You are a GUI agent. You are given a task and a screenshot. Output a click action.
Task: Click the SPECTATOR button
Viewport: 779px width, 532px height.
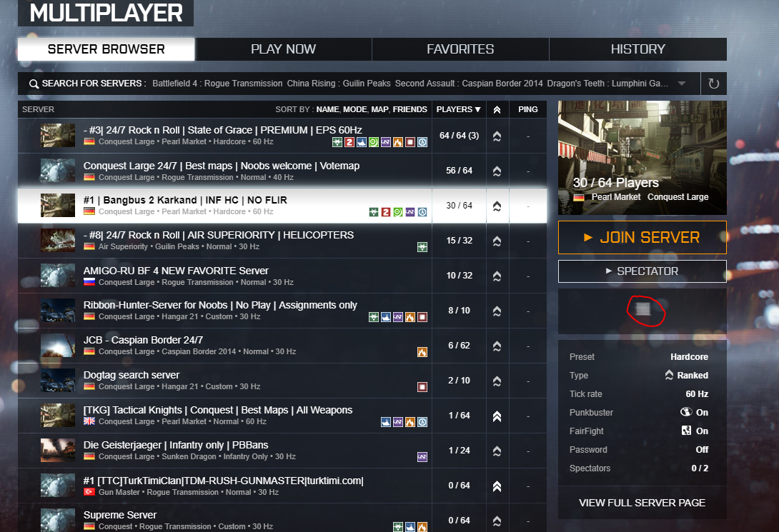[642, 271]
